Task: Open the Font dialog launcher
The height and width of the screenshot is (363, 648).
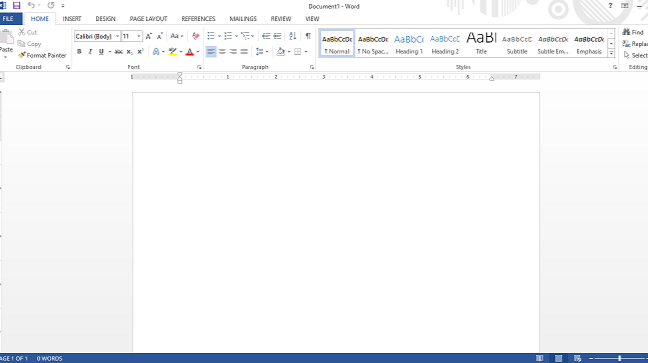Action: (199, 67)
